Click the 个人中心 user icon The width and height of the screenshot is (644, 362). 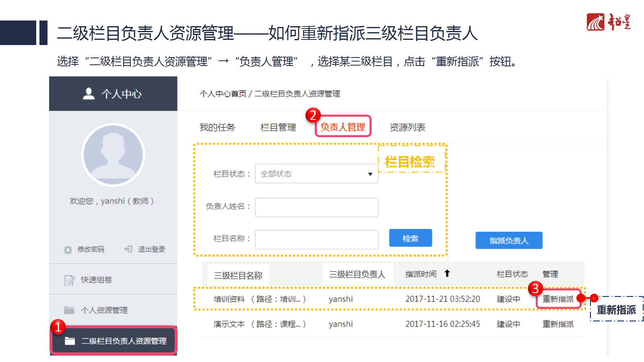tap(89, 94)
